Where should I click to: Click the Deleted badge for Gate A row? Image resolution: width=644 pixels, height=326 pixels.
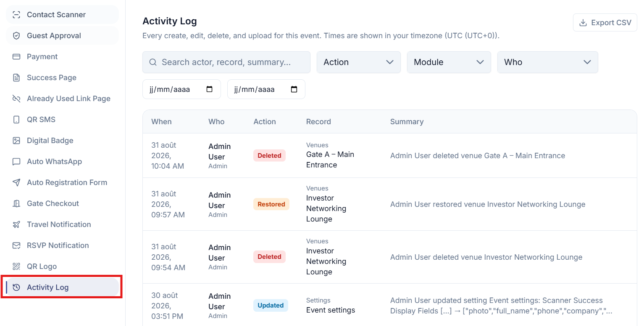pyautogui.click(x=269, y=155)
